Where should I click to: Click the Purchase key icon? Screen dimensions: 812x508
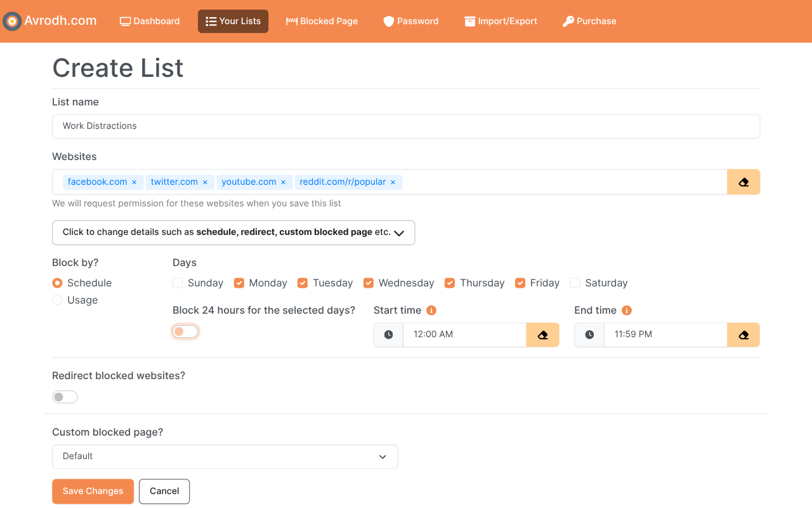(x=568, y=21)
